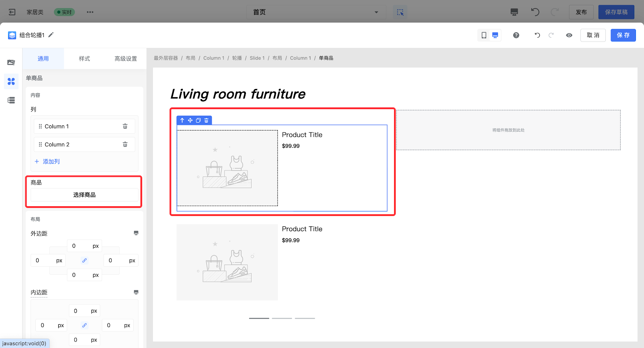Click the undo arrow in editor header
Viewport: 644px width, 348px height.
[537, 35]
